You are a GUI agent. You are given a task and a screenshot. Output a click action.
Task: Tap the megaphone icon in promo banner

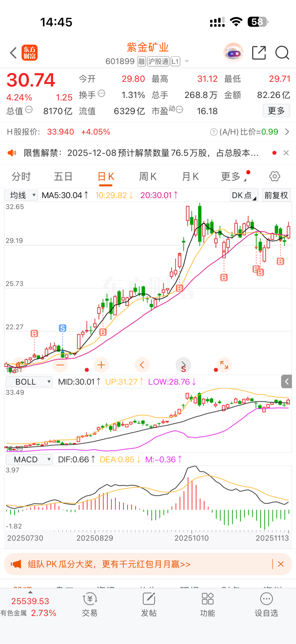click(16, 564)
